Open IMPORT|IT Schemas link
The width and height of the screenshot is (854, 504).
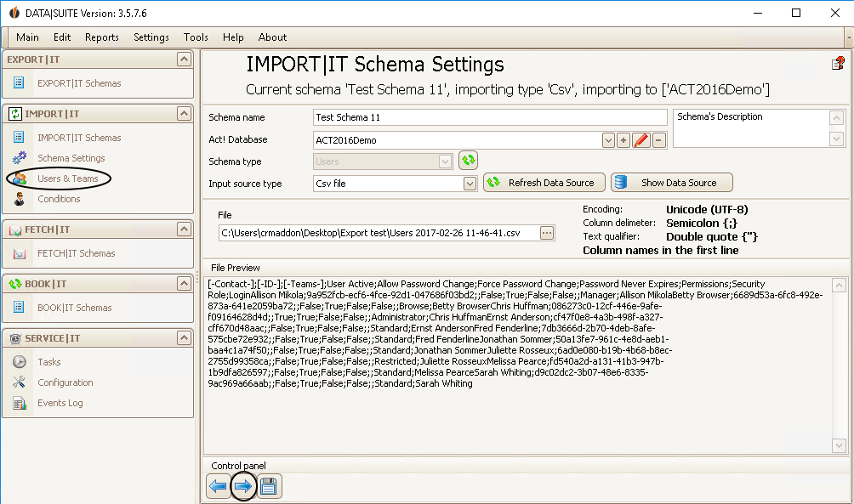click(x=79, y=137)
